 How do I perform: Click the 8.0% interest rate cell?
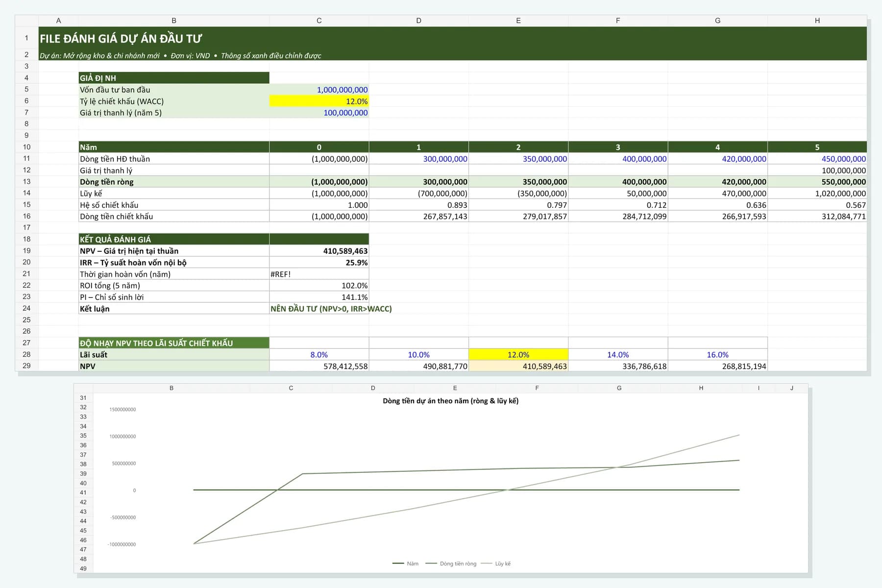[319, 354]
